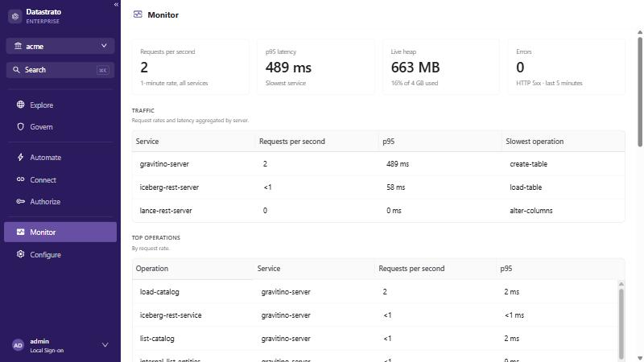
Task: Click the Local Sign-on label
Action: click(47, 351)
